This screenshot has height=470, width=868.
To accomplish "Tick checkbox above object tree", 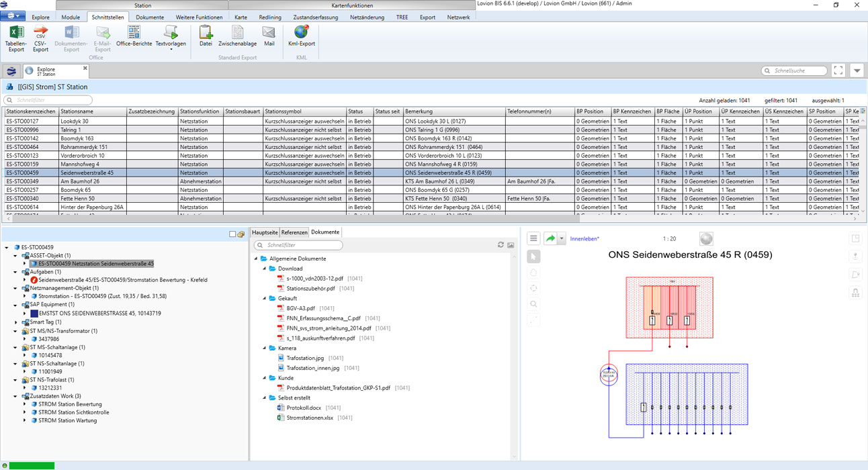I will tap(232, 234).
